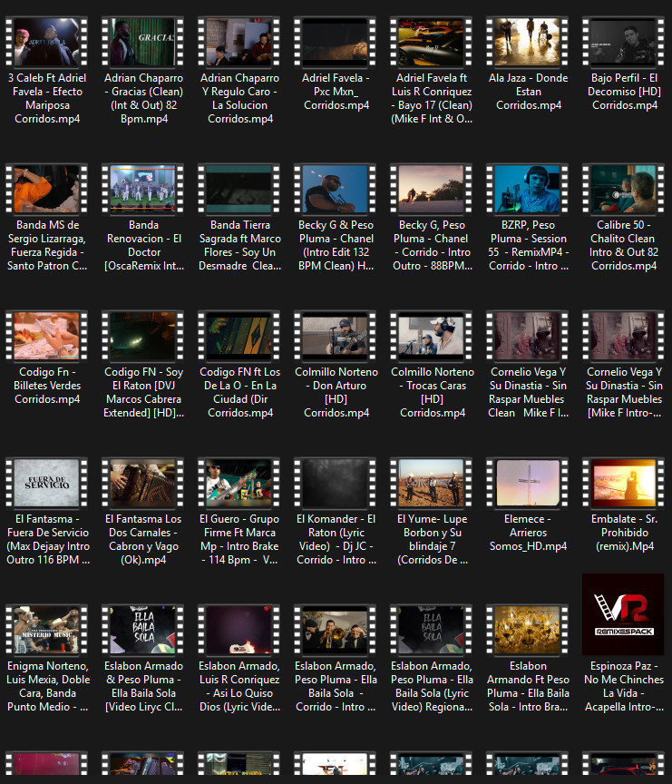Select Adriel Favela - Pxc Mxn video thumbnail
This screenshot has width=672, height=784.
[336, 42]
